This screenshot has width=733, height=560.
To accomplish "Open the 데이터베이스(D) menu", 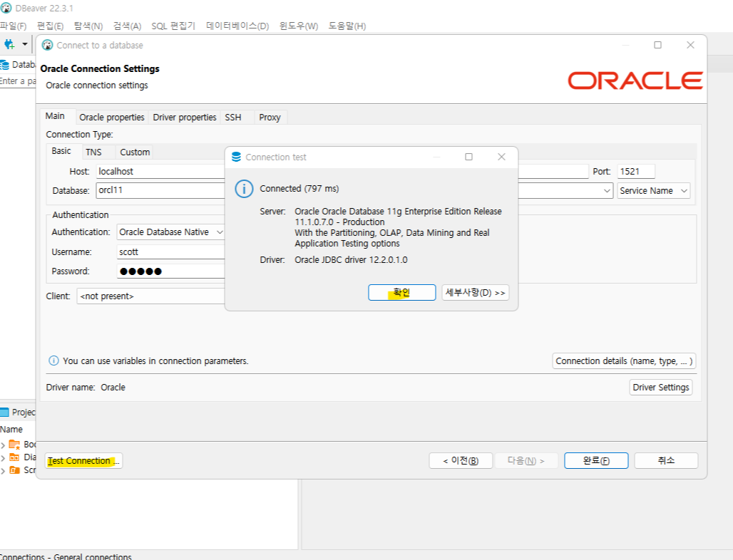I will 237,26.
